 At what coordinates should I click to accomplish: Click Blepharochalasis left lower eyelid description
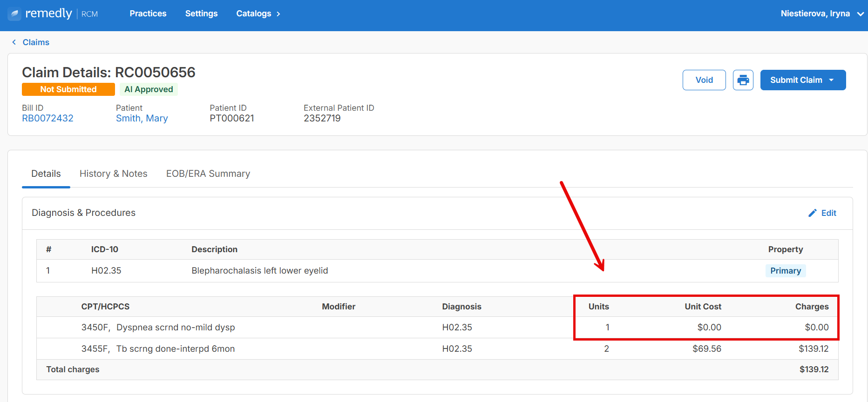click(x=260, y=271)
